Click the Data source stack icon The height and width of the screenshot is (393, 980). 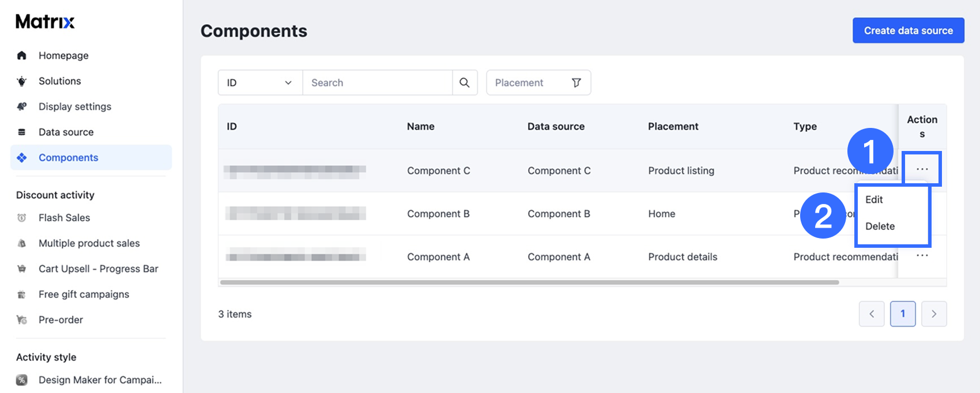point(22,132)
